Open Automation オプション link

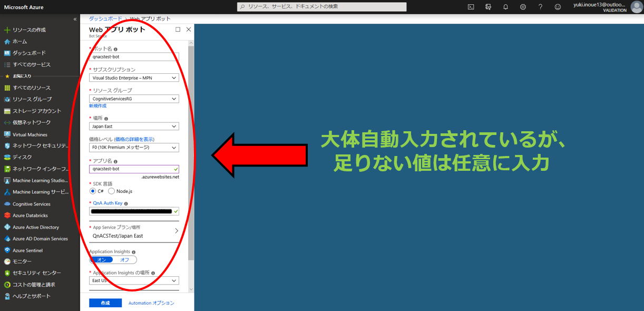151,303
